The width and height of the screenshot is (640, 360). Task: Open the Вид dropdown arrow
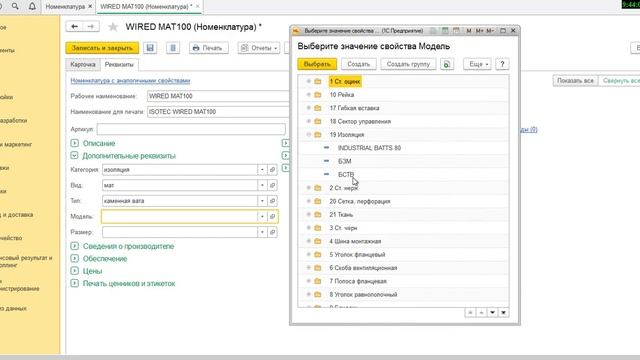coord(262,185)
